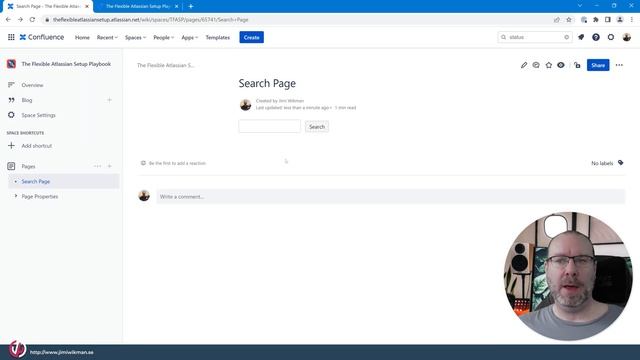Click the author avatar below title
The height and width of the screenshot is (360, 640).
pyautogui.click(x=245, y=104)
